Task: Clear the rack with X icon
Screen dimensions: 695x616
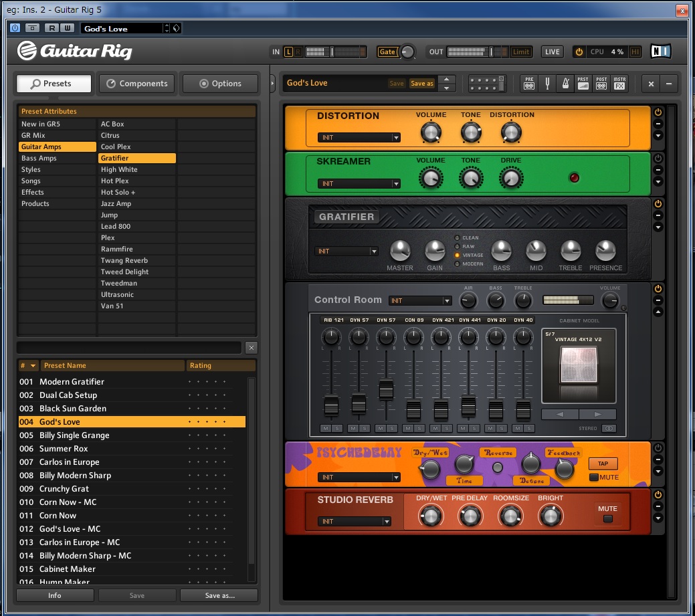Action: (x=651, y=84)
